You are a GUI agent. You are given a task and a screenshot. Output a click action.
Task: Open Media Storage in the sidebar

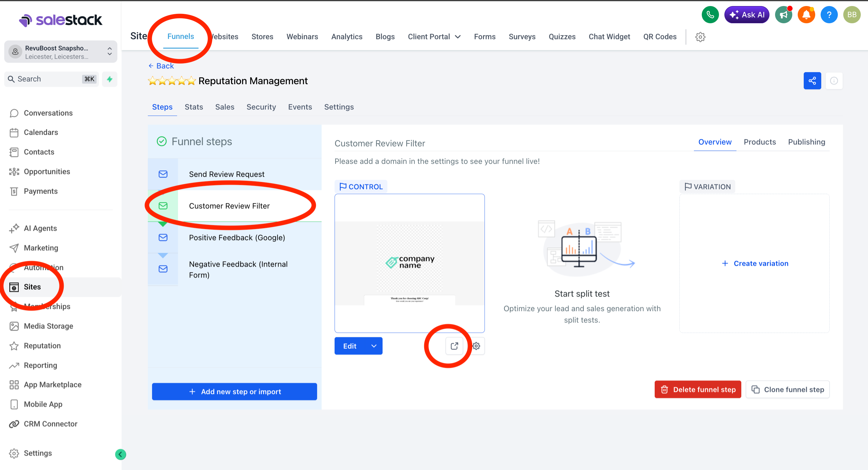pyautogui.click(x=48, y=326)
